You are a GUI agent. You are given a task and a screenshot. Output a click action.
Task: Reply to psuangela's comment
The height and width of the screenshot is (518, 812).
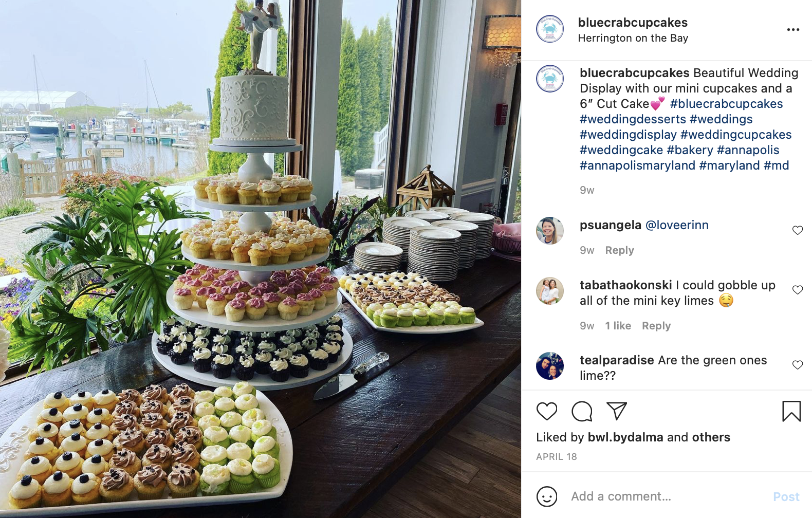(619, 250)
